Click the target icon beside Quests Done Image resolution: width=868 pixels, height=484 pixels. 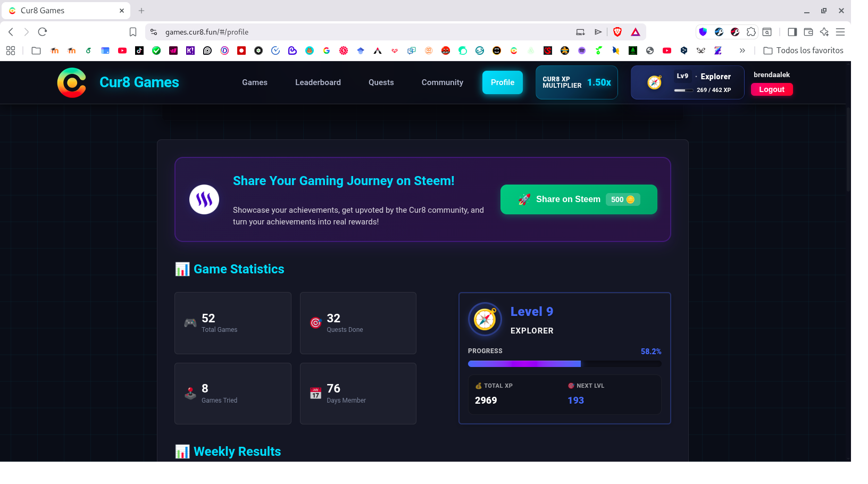316,323
